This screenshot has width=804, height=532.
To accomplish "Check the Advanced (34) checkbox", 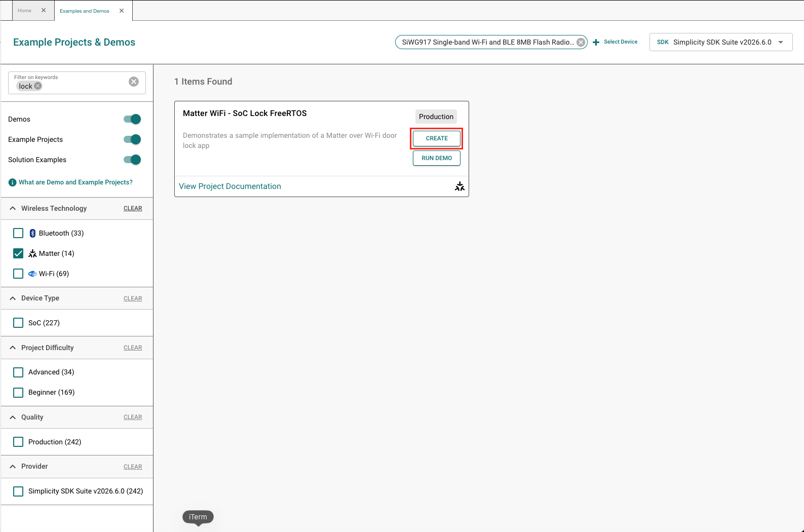I will click(18, 372).
